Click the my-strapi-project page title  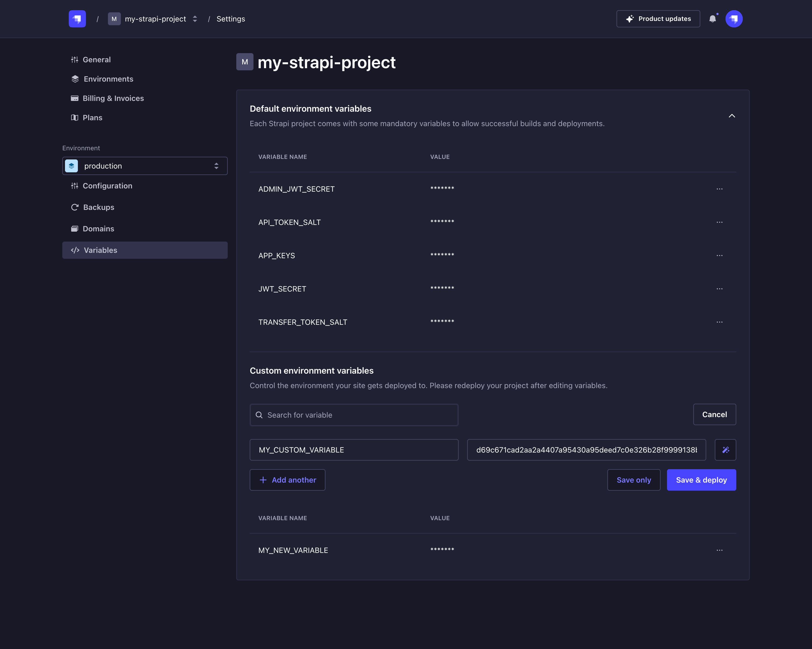click(x=327, y=62)
